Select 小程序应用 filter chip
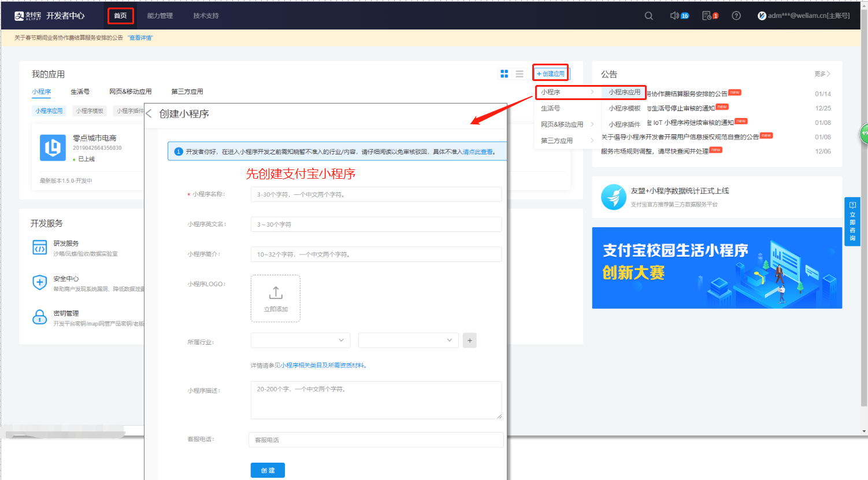 click(49, 110)
